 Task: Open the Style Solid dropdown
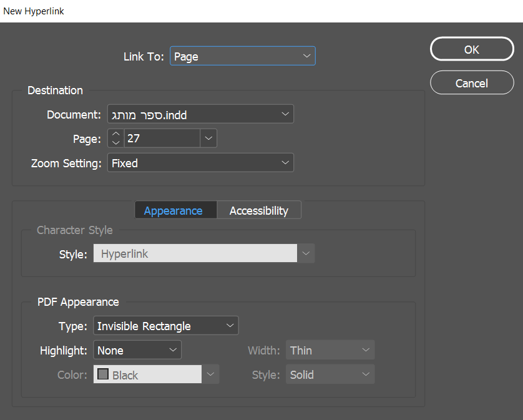click(x=330, y=374)
